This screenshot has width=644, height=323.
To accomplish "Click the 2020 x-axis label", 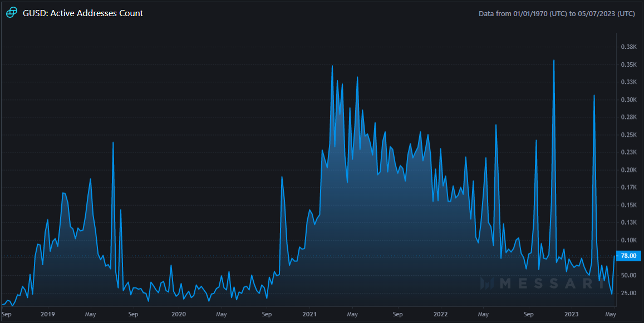I will [179, 314].
